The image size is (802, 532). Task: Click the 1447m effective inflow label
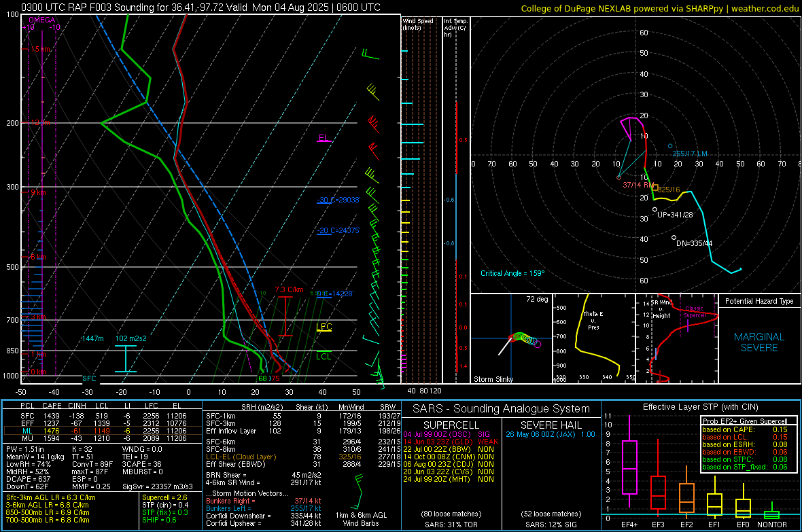[x=92, y=338]
